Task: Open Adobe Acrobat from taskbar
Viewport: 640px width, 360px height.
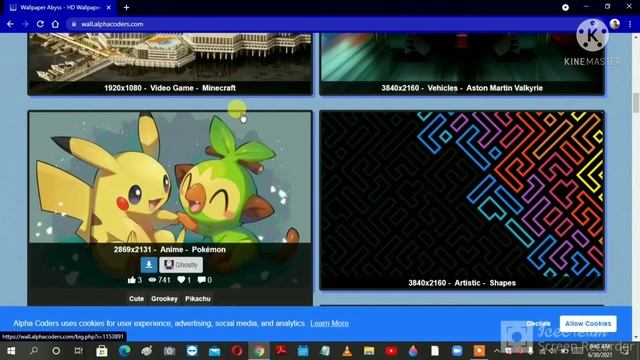Action: tap(281, 351)
